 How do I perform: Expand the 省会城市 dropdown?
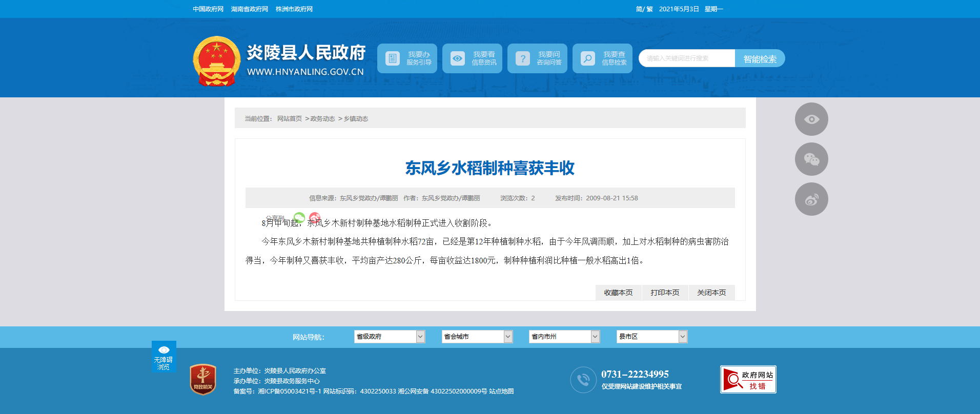(477, 337)
